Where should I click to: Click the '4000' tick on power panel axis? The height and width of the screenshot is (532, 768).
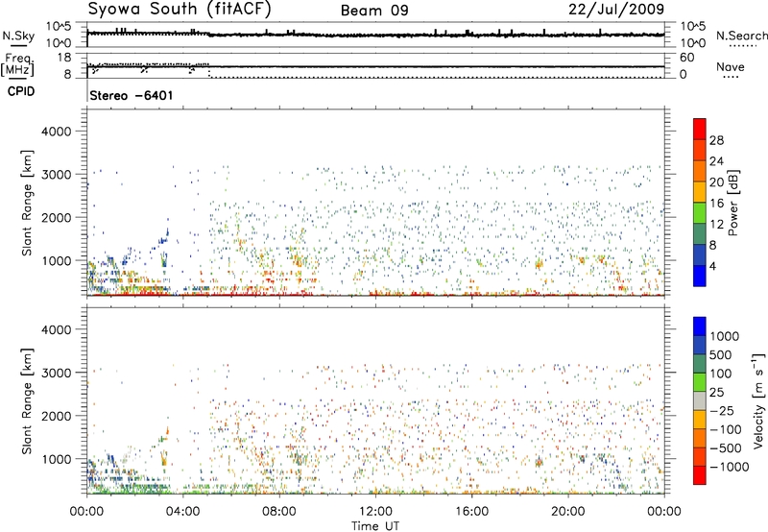(56, 132)
